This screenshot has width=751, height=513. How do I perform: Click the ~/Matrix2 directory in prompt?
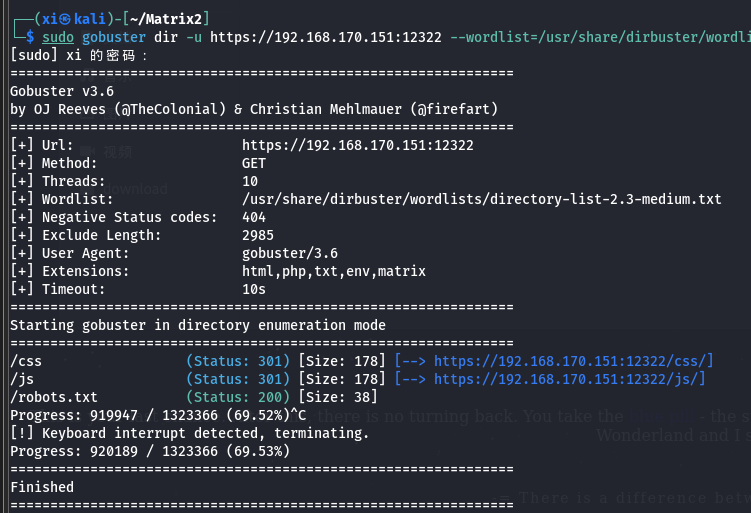[x=166, y=19]
